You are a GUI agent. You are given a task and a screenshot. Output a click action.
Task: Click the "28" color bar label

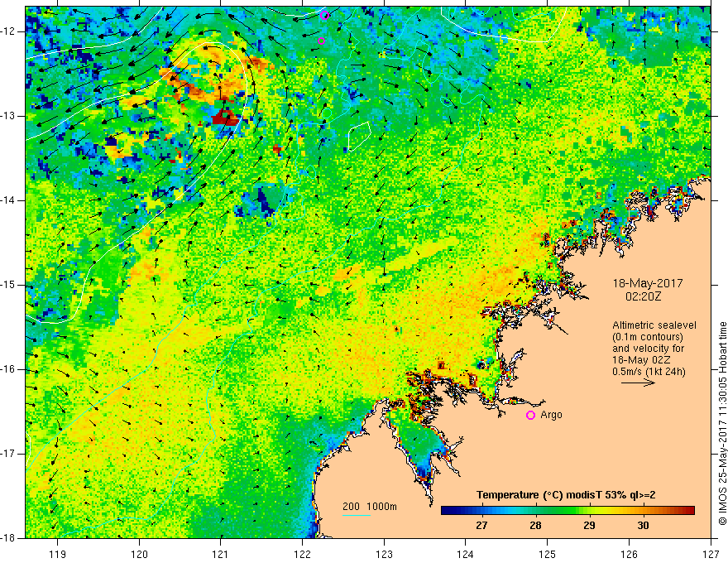[x=535, y=526]
